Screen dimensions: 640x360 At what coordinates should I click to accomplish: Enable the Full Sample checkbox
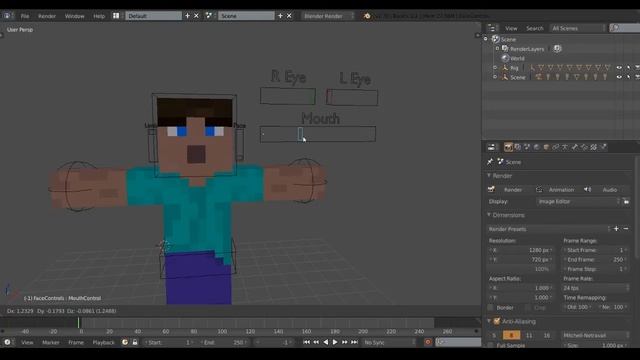point(491,345)
